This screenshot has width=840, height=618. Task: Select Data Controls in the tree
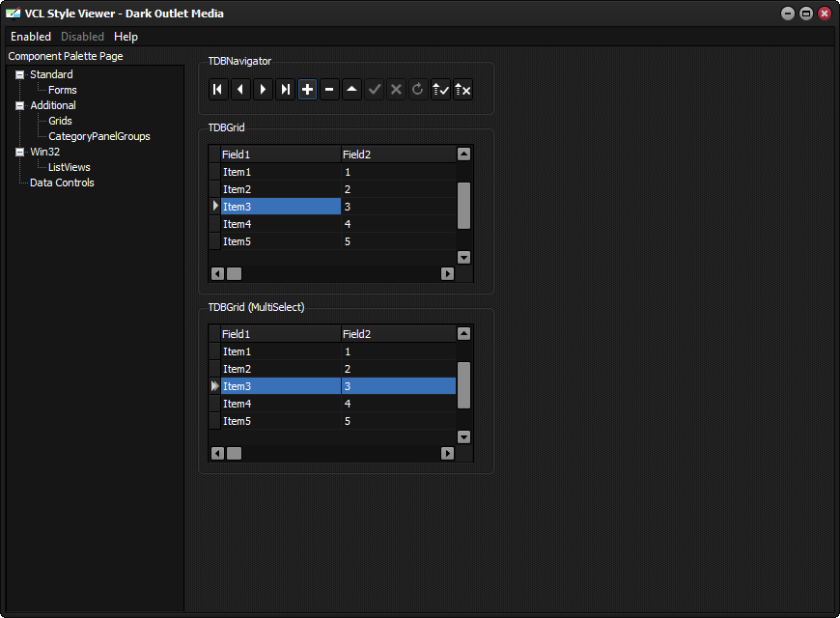62,183
